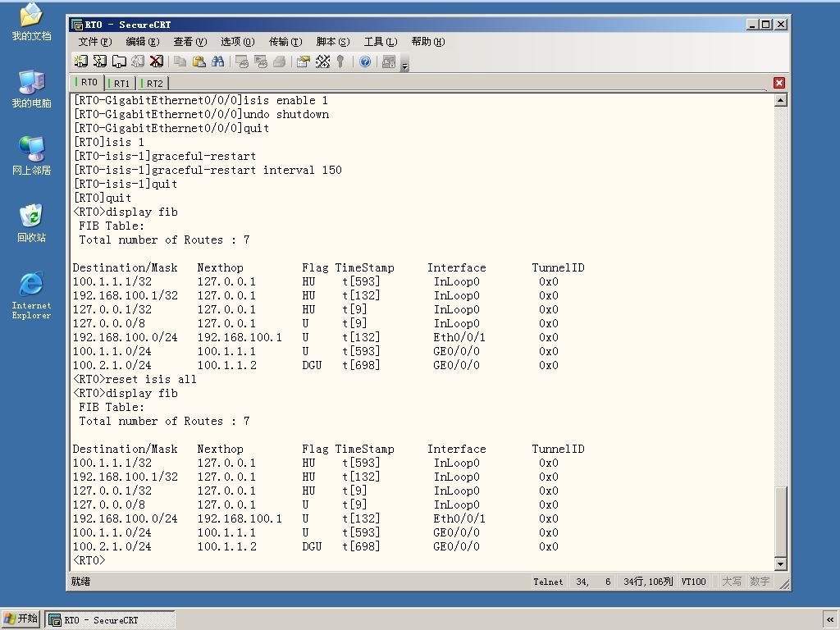The image size is (840, 630).
Task: Open the 帮助(H) menu
Action: [x=428, y=42]
